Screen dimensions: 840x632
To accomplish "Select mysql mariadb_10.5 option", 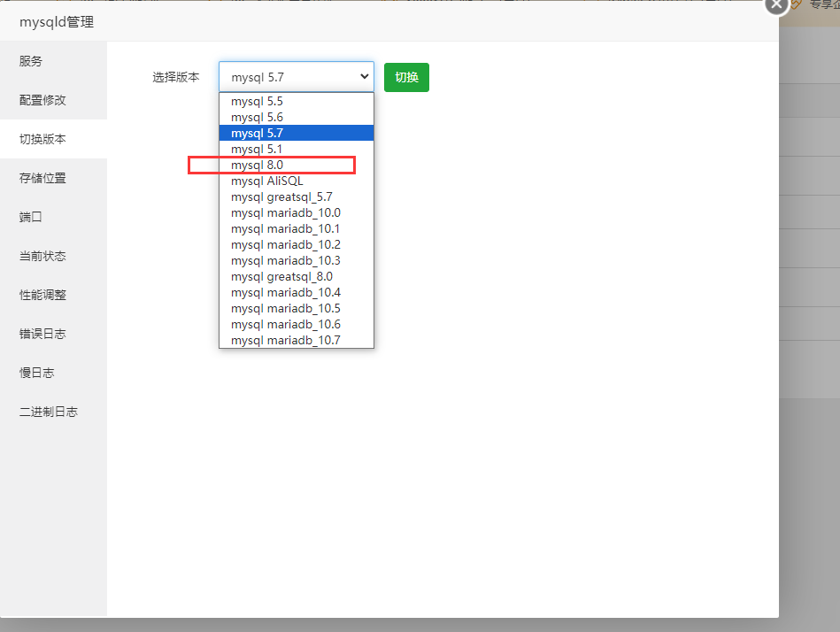I will click(x=297, y=309).
